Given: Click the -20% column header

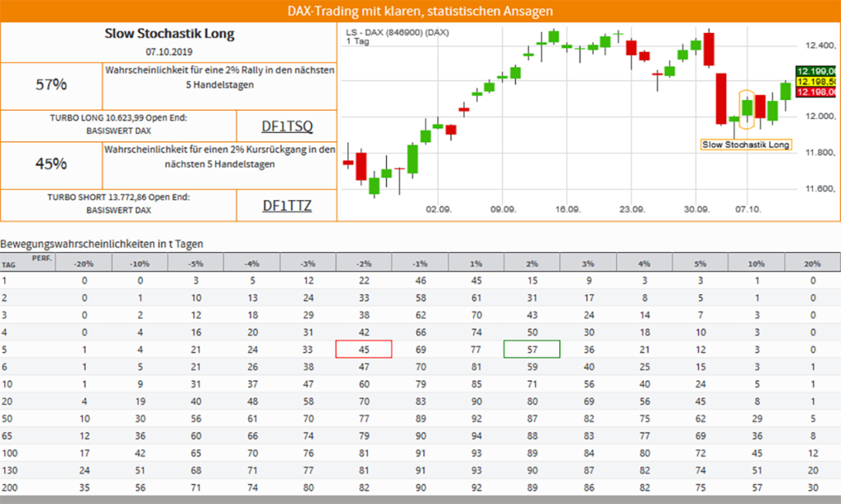Looking at the screenshot, I should pos(85,263).
